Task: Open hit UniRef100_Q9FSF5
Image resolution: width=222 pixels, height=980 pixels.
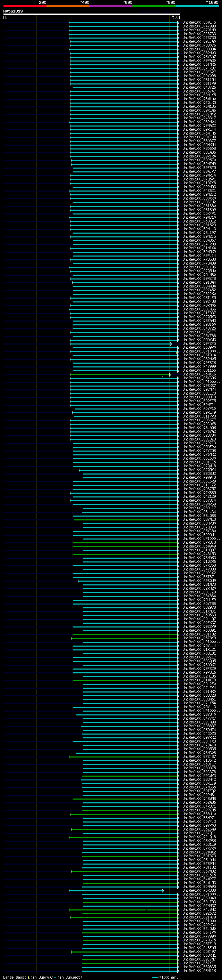Action: [x=199, y=344]
